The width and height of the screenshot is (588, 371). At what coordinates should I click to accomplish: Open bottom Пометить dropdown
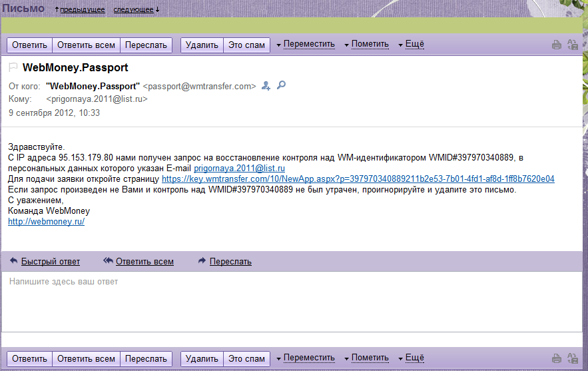tap(366, 358)
